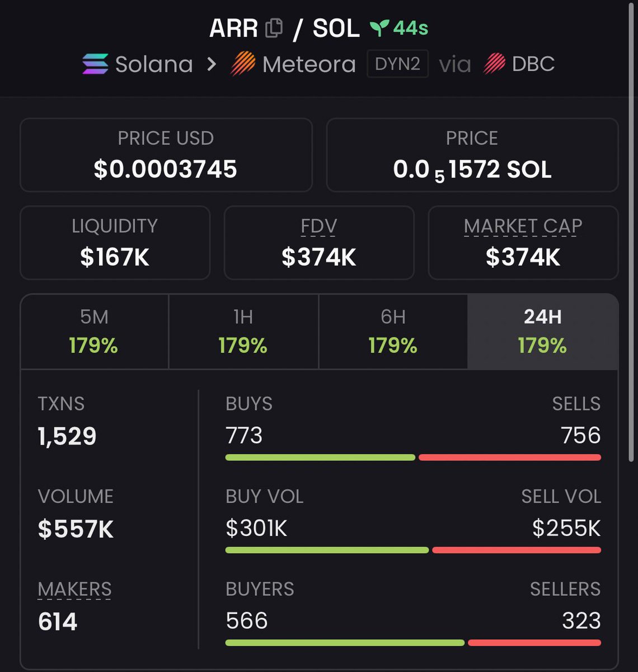Switch to the 5M timeframe tab
The width and height of the screenshot is (638, 672).
click(94, 332)
